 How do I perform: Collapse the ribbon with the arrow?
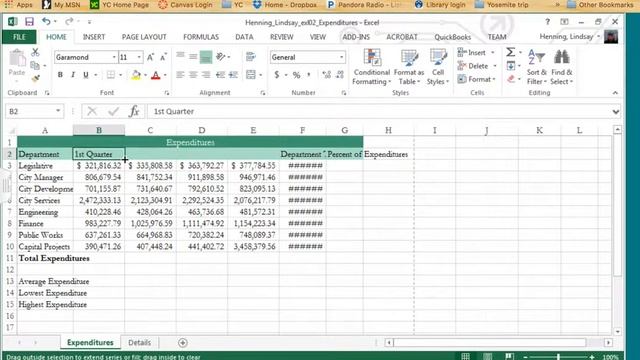615,93
